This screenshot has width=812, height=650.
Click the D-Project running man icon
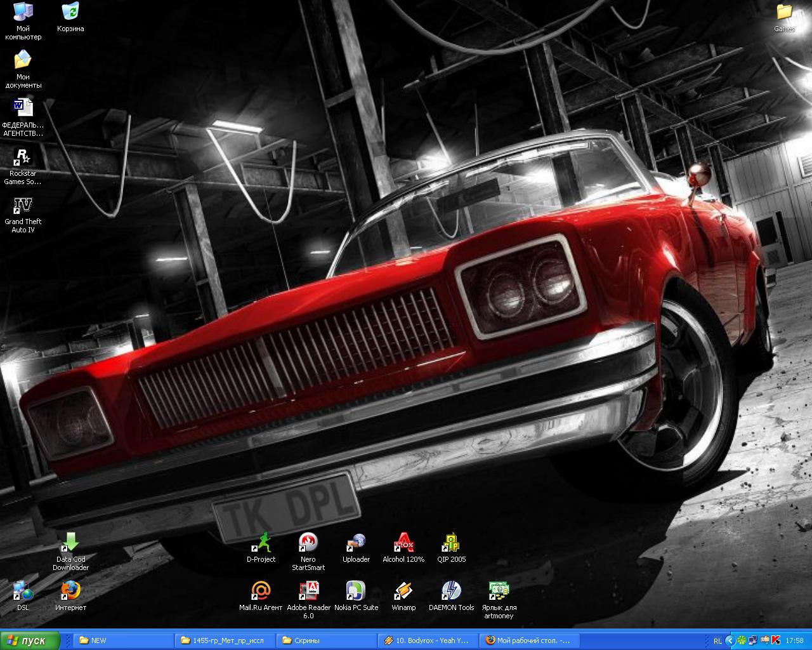coord(261,543)
